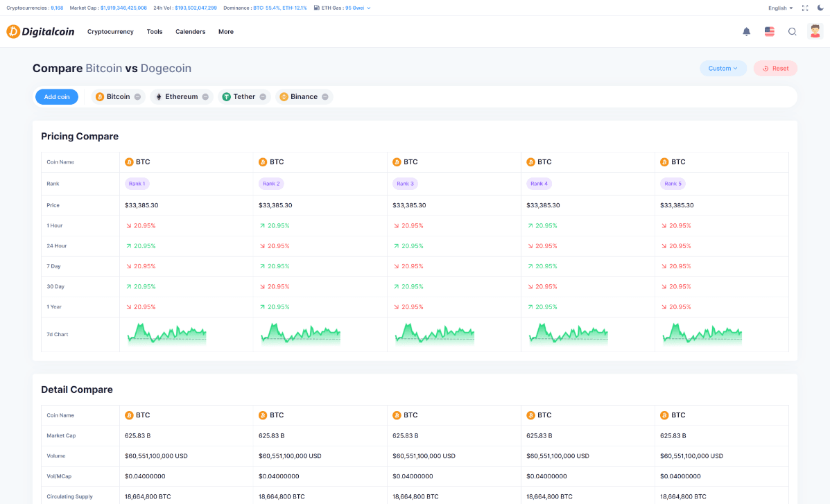Click the 24h Vol value $193,502,047,299
This screenshot has height=504, width=830.
[196, 8]
